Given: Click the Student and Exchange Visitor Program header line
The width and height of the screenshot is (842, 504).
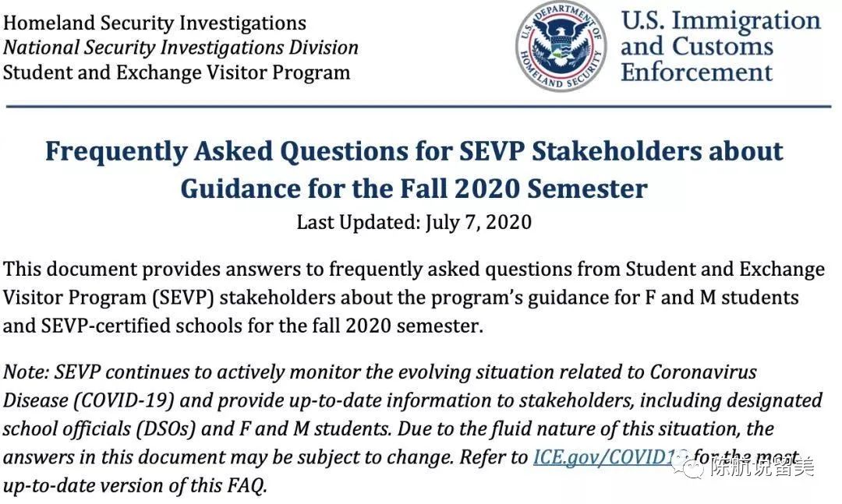Looking at the screenshot, I should coord(177,72).
